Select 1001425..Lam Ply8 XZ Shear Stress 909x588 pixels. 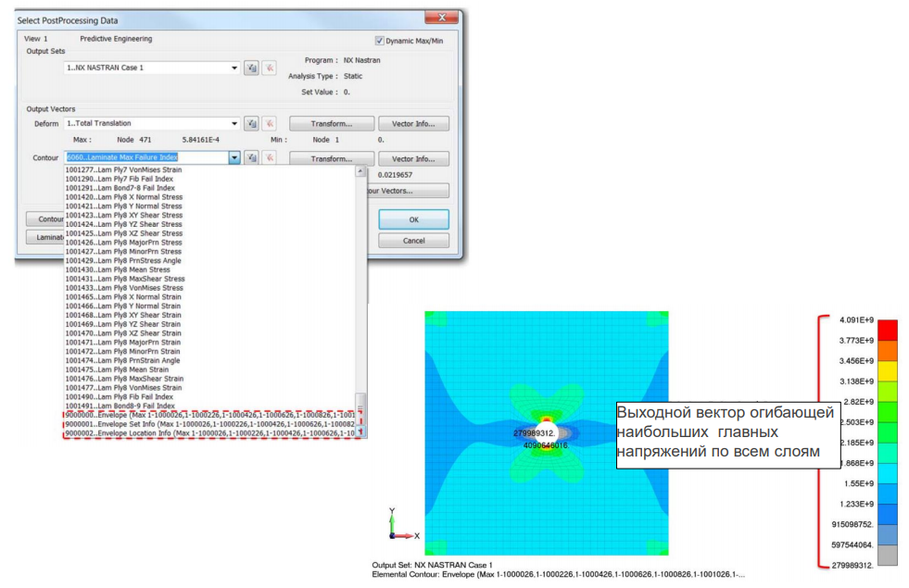click(x=123, y=233)
